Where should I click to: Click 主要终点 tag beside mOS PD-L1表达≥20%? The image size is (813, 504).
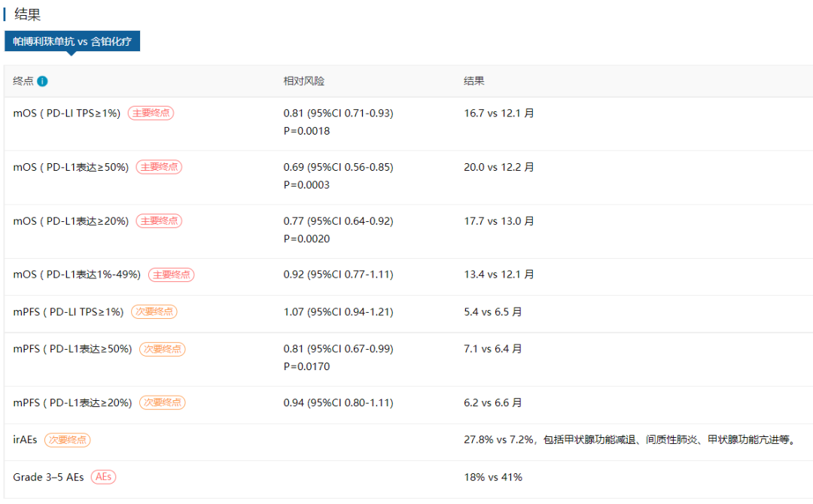(159, 221)
